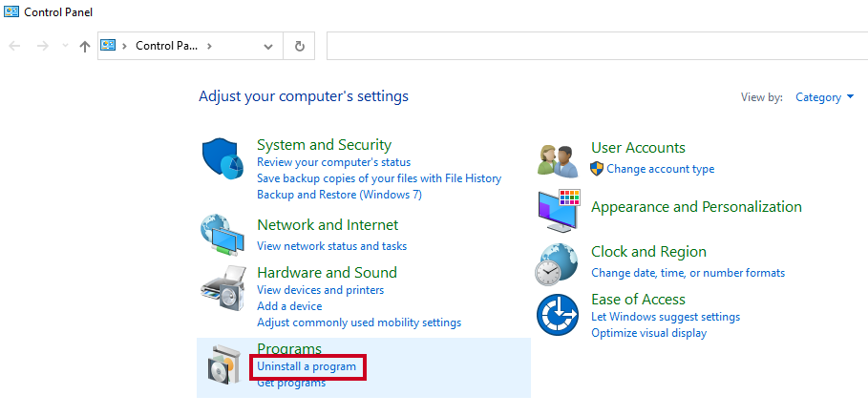
Task: Click the 'View by:' label
Action: (762, 97)
